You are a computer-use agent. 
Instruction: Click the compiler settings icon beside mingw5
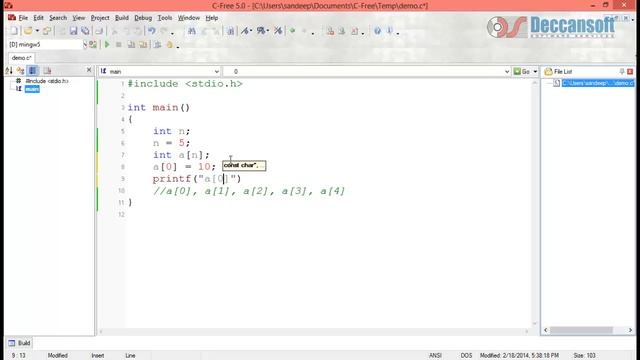click(93, 44)
